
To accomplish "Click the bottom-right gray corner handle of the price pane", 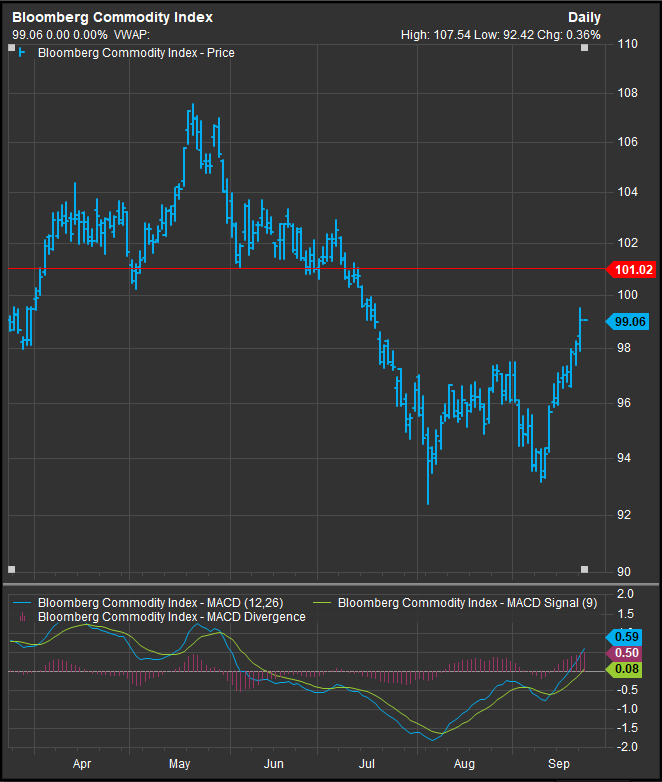I will 585,570.
